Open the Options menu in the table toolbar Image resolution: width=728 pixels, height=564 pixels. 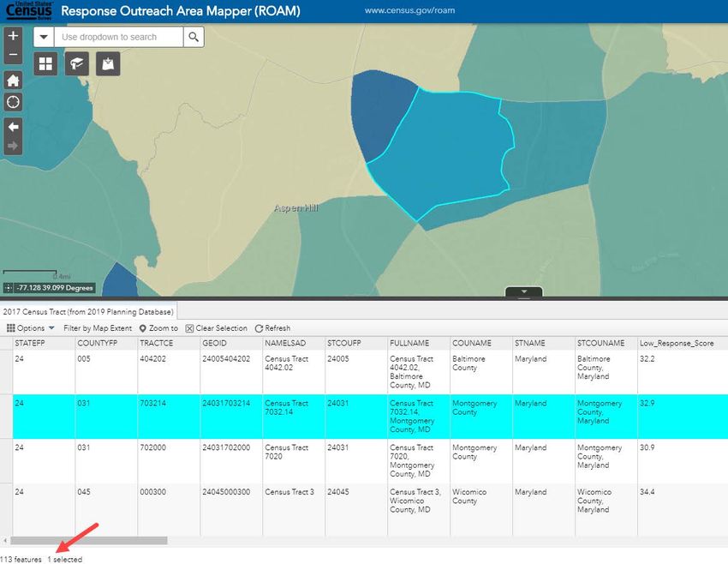coord(31,328)
